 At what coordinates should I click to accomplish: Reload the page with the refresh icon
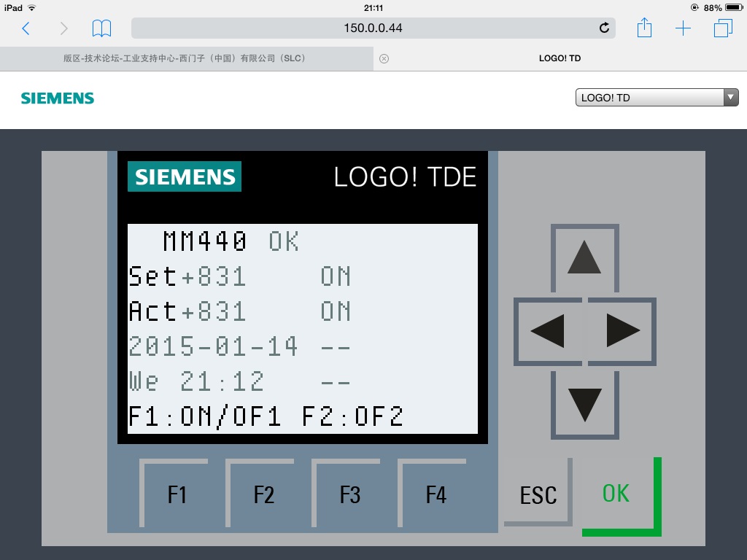point(604,28)
